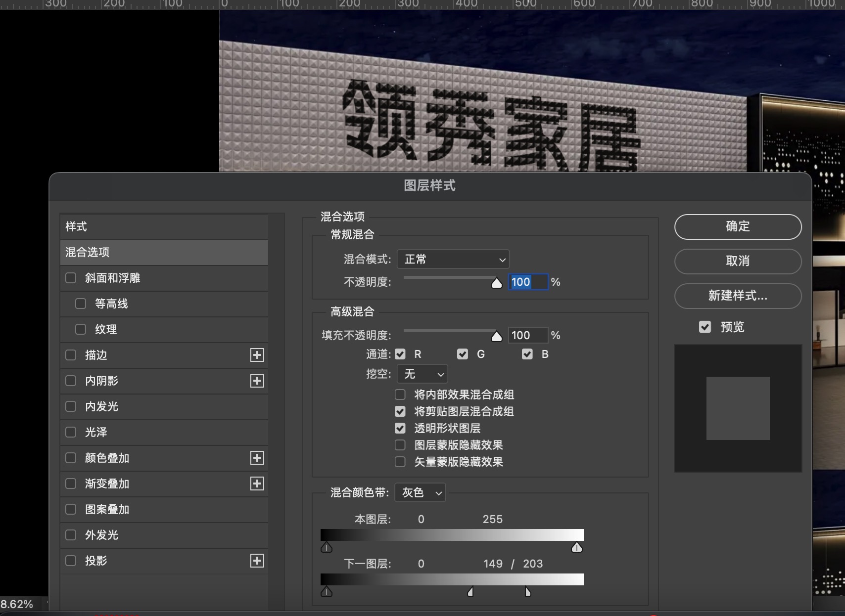Select 外发光 style entry
The height and width of the screenshot is (616, 845).
tap(102, 535)
